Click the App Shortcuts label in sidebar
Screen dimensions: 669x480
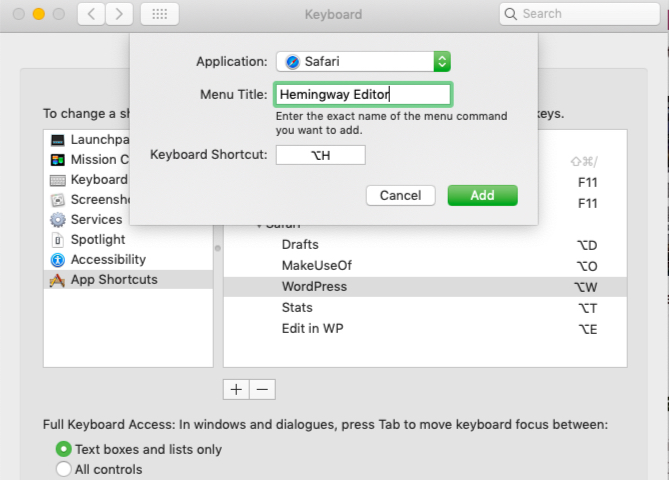114,279
